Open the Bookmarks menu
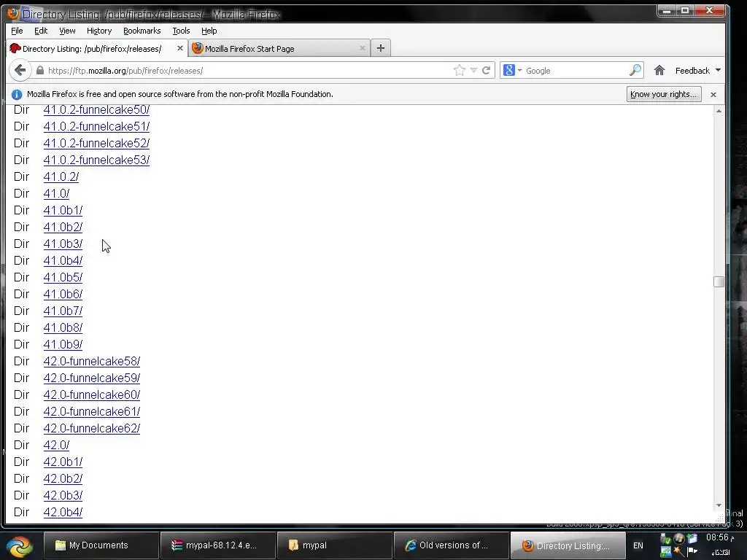Viewport: 747px width, 560px height. coord(142,31)
